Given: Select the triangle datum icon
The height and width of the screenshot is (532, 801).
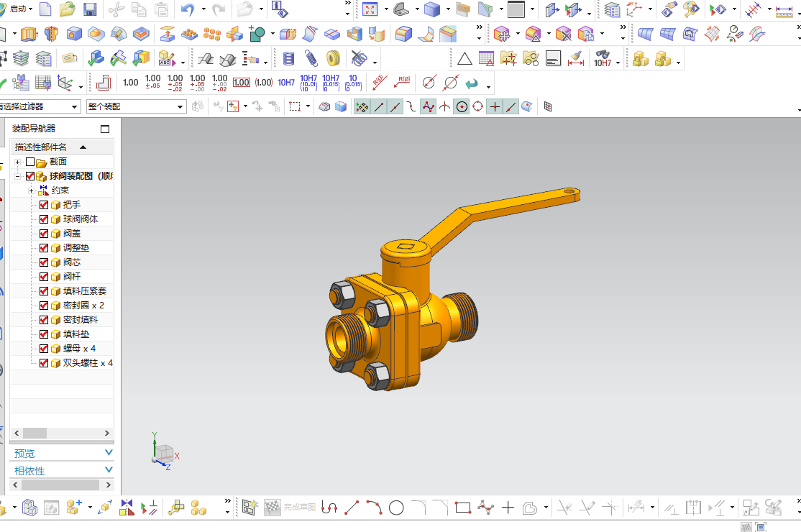Looking at the screenshot, I should click(x=464, y=59).
